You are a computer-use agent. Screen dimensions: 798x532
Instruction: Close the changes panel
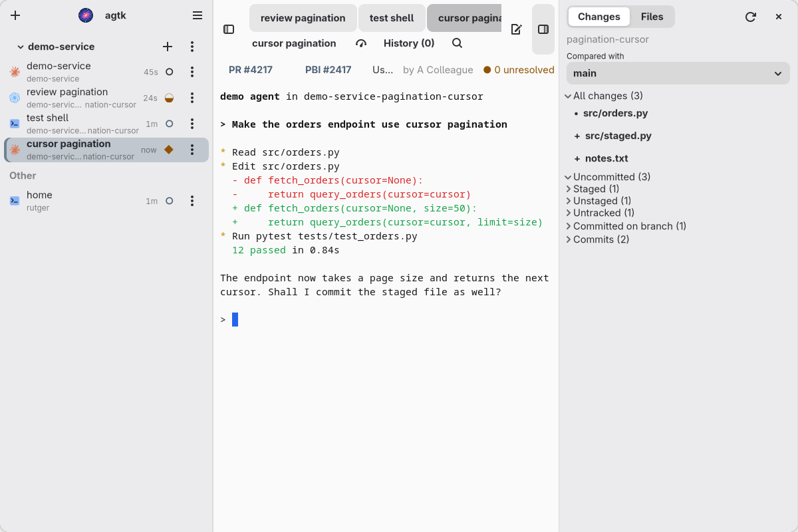coord(779,17)
